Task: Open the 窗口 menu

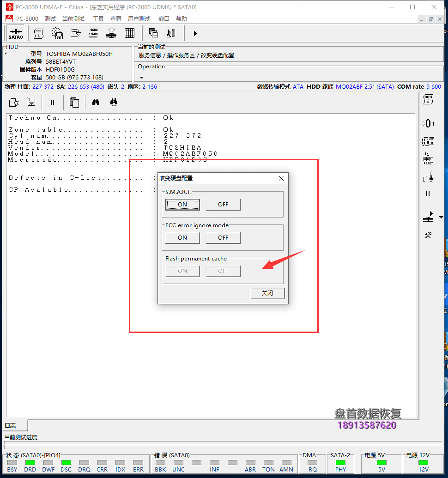Action: click(x=163, y=19)
